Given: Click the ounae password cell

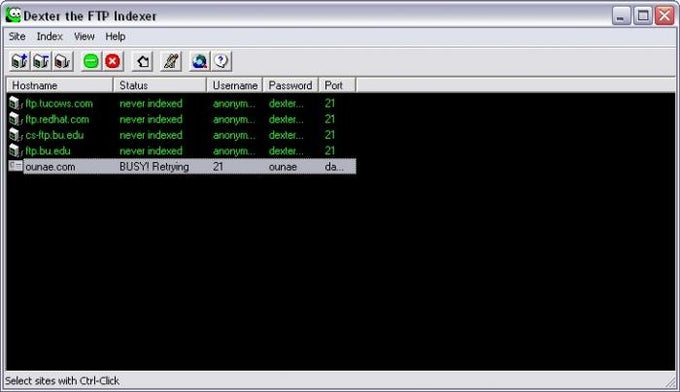Looking at the screenshot, I should pyautogui.click(x=283, y=167).
